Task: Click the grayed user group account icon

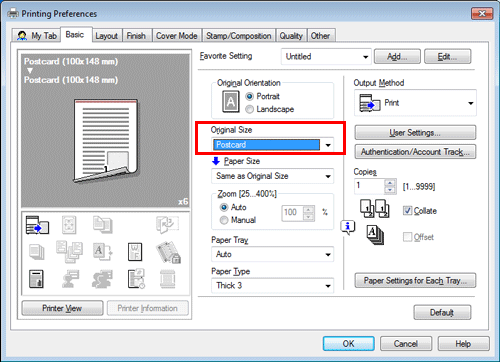Action: [x=102, y=279]
